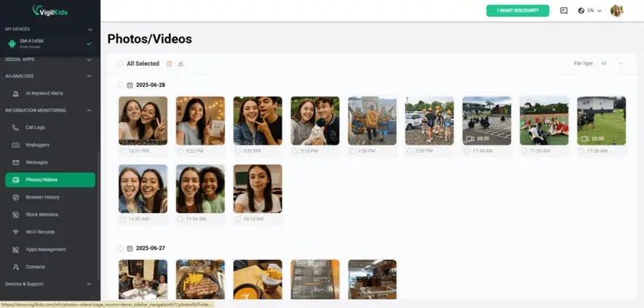Collapse the Devices & Support section
644x308 pixels.
[x=89, y=284]
